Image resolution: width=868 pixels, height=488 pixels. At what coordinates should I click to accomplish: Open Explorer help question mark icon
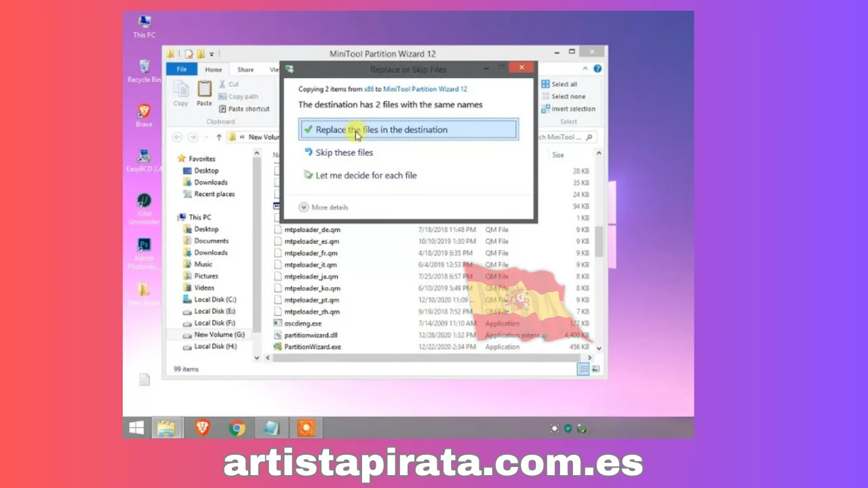point(597,68)
